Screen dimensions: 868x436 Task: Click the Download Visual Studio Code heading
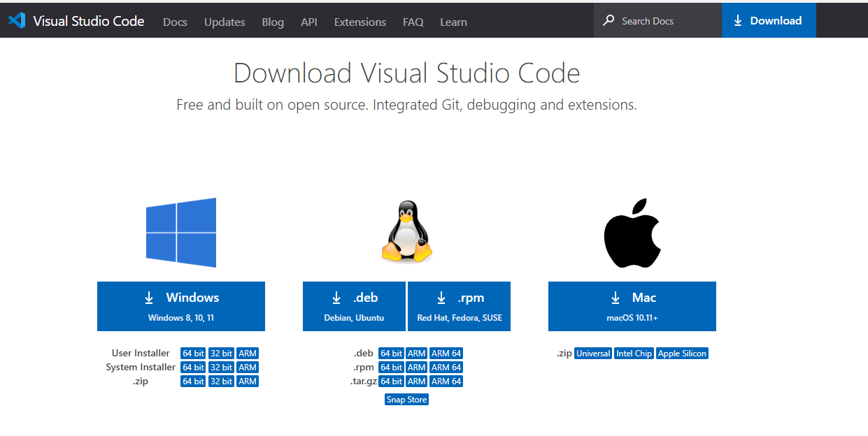click(406, 73)
